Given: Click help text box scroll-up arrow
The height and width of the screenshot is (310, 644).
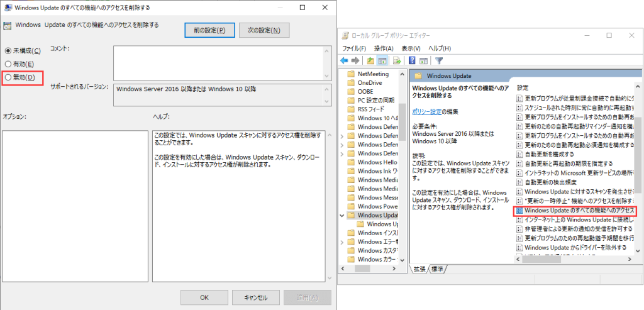Looking at the screenshot, I should (329, 135).
